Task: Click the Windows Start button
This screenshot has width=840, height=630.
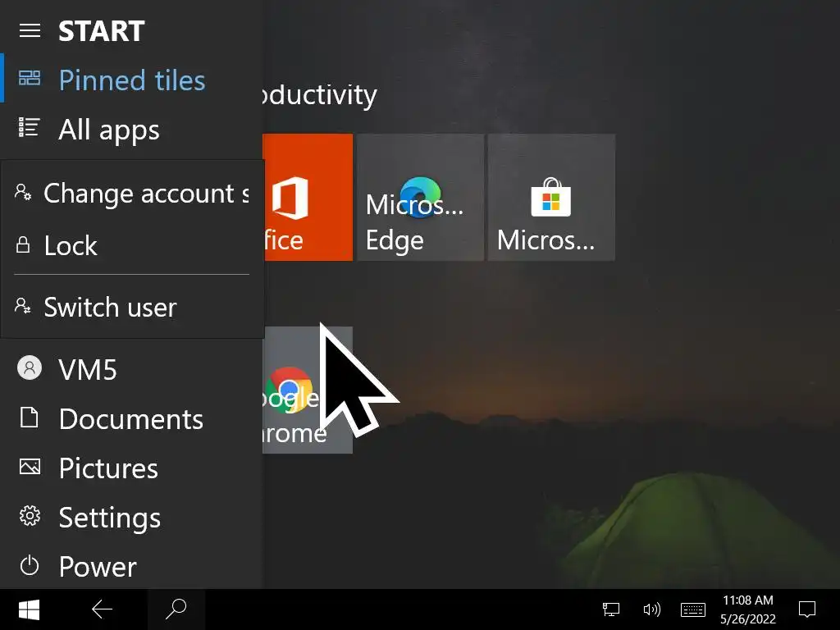Action: (x=29, y=609)
